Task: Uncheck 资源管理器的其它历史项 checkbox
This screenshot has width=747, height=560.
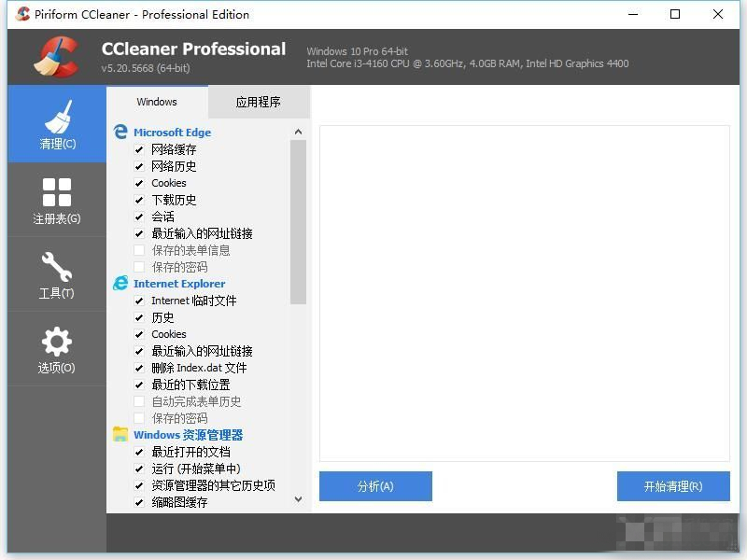Action: tap(139, 485)
